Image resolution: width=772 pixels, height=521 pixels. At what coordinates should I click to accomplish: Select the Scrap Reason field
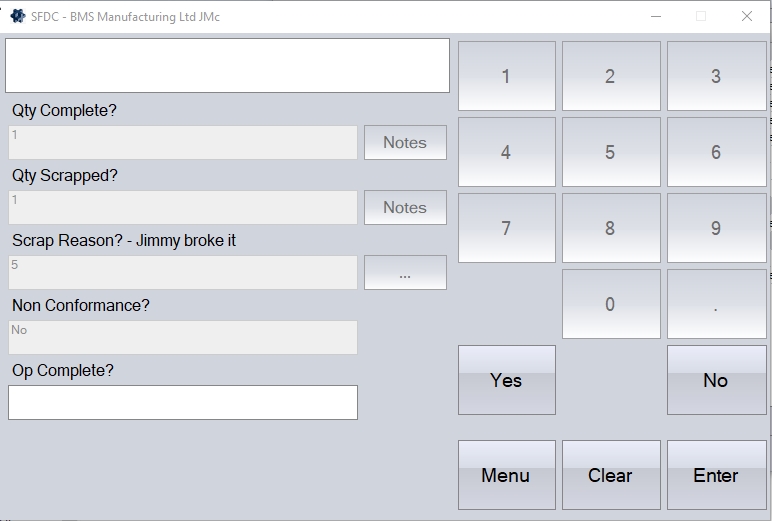(x=183, y=273)
